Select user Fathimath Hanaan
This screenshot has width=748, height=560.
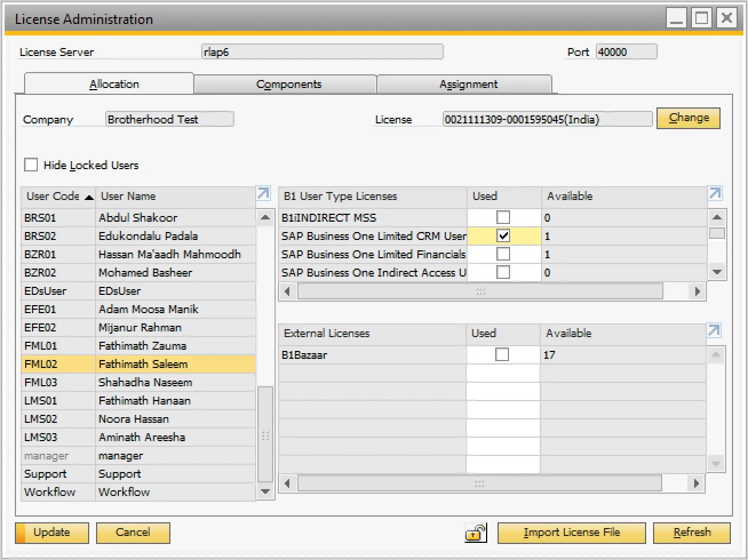click(x=138, y=401)
